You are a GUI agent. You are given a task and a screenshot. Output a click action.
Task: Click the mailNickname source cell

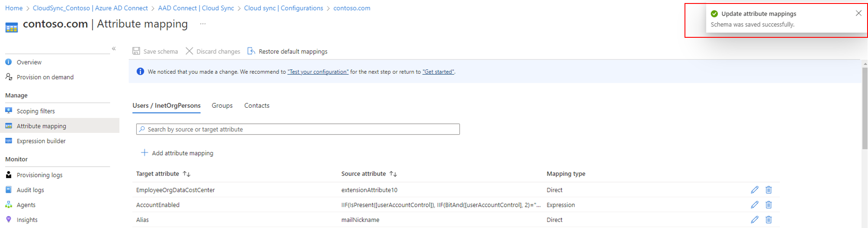360,220
